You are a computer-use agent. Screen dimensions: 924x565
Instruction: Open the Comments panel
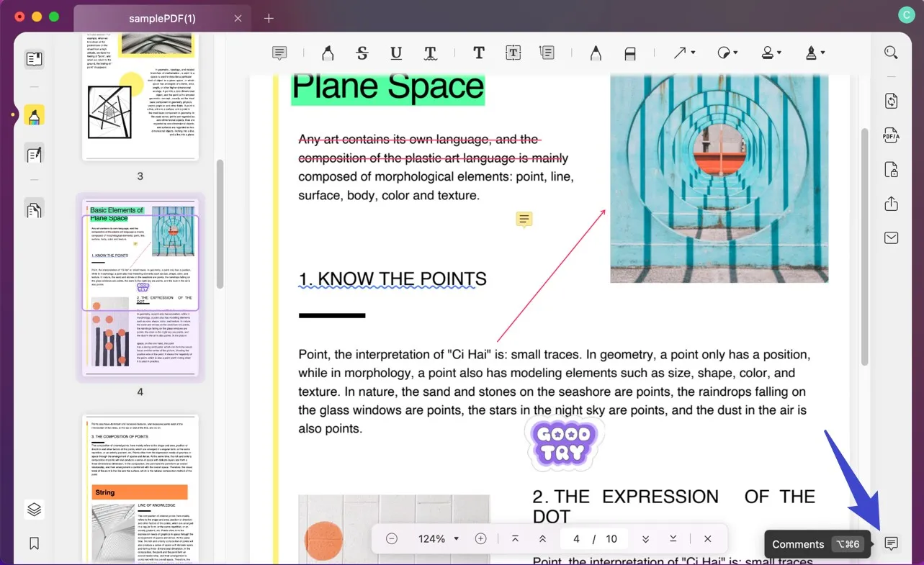[892, 543]
